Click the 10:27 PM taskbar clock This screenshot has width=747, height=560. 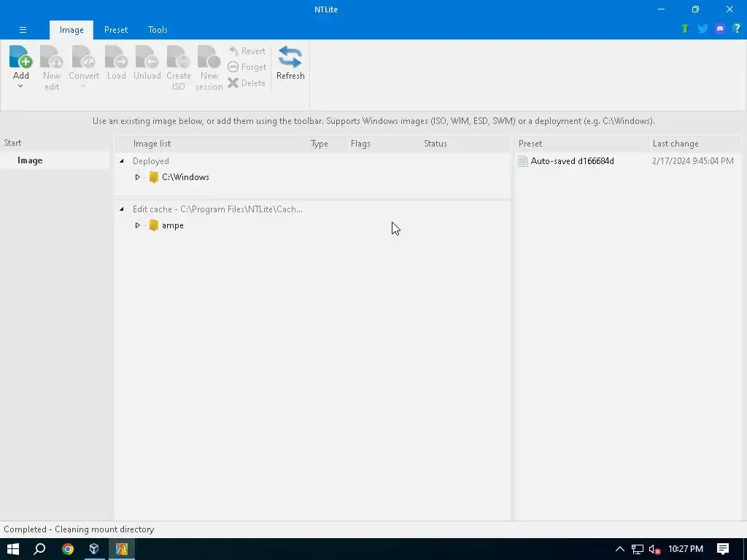[x=686, y=549]
